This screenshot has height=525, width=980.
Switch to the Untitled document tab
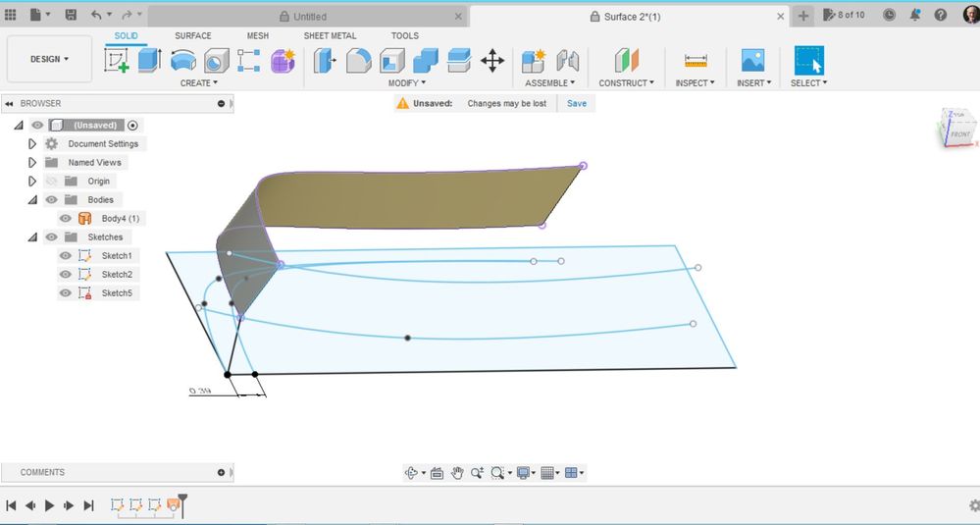(309, 17)
